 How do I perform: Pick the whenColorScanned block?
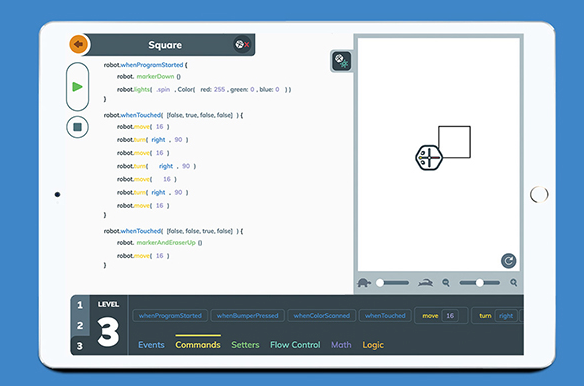322,316
